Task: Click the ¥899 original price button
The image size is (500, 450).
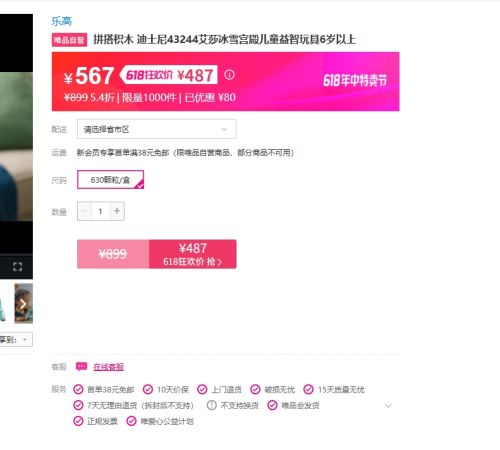Action: point(113,254)
